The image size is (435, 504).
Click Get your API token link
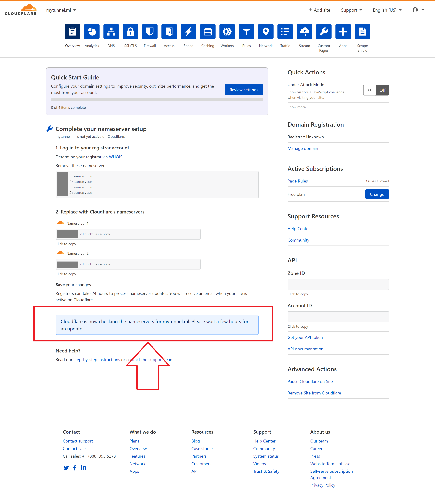coord(305,337)
